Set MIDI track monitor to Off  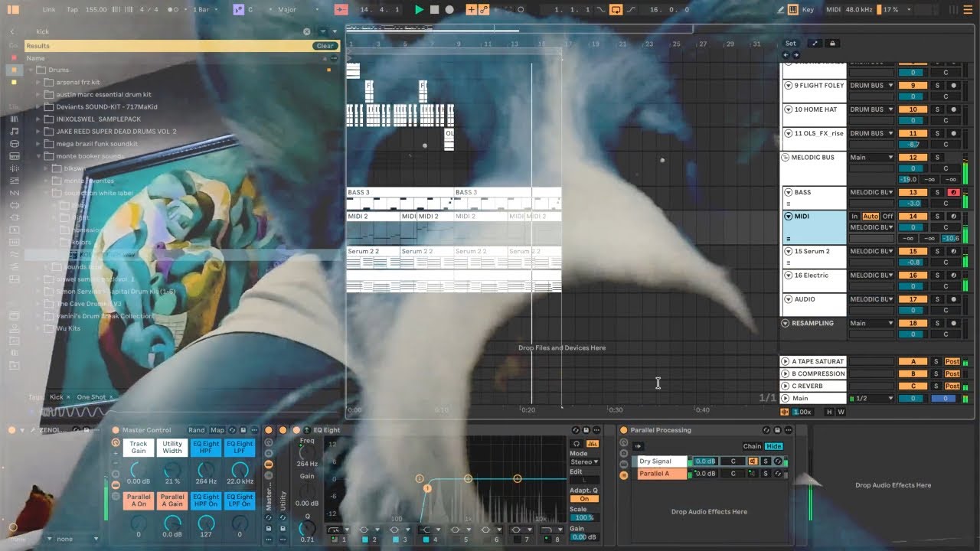(887, 217)
